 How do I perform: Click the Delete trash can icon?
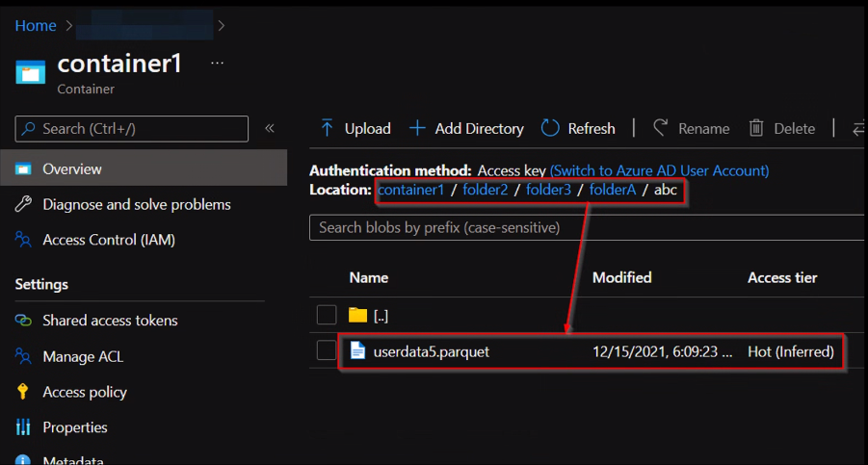[x=756, y=128]
